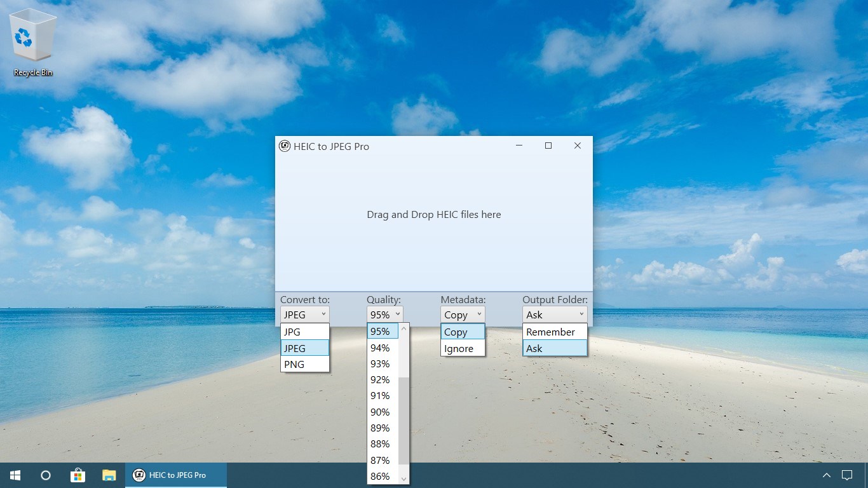This screenshot has width=868, height=488.
Task: Click the Drag and Drop HEIC files area
Action: 434,215
